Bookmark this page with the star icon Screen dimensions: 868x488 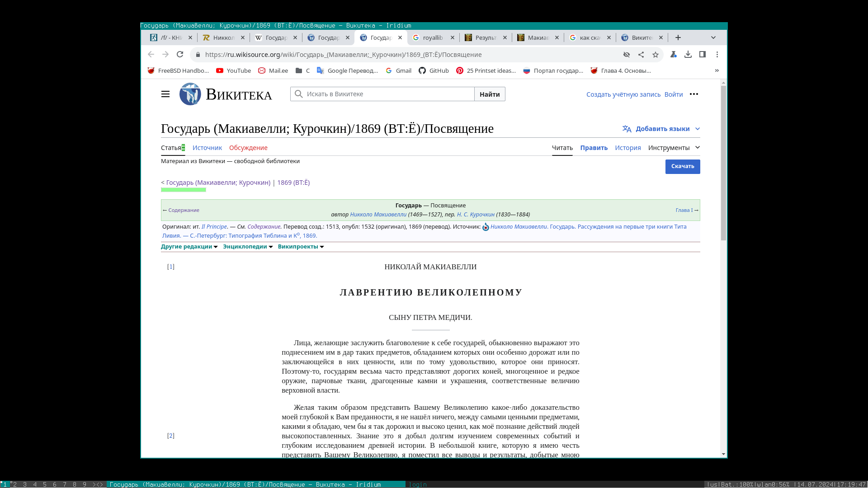point(656,55)
